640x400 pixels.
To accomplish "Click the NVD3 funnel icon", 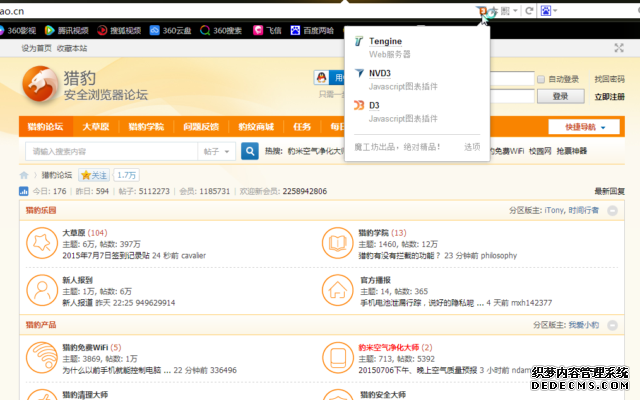I will (359, 73).
